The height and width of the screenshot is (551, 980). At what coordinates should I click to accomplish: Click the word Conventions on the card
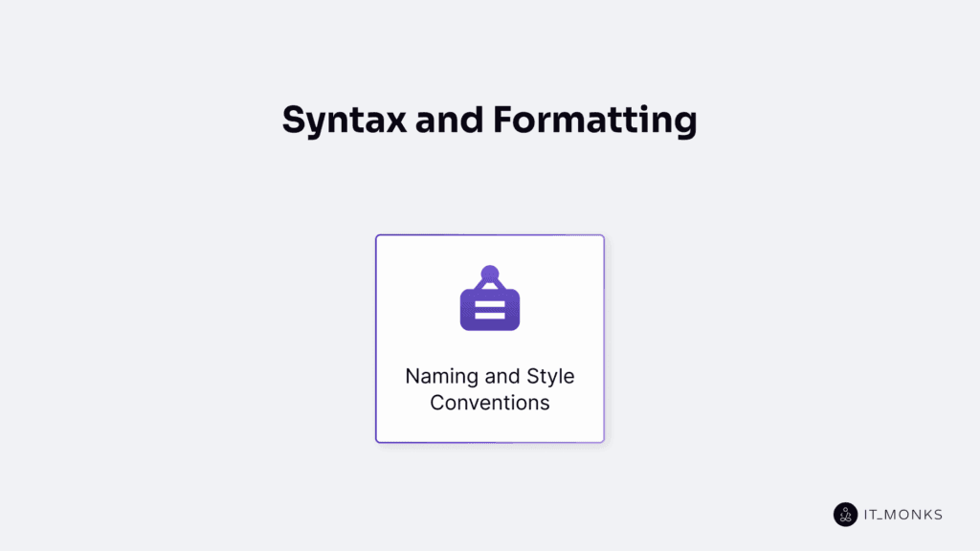click(489, 403)
